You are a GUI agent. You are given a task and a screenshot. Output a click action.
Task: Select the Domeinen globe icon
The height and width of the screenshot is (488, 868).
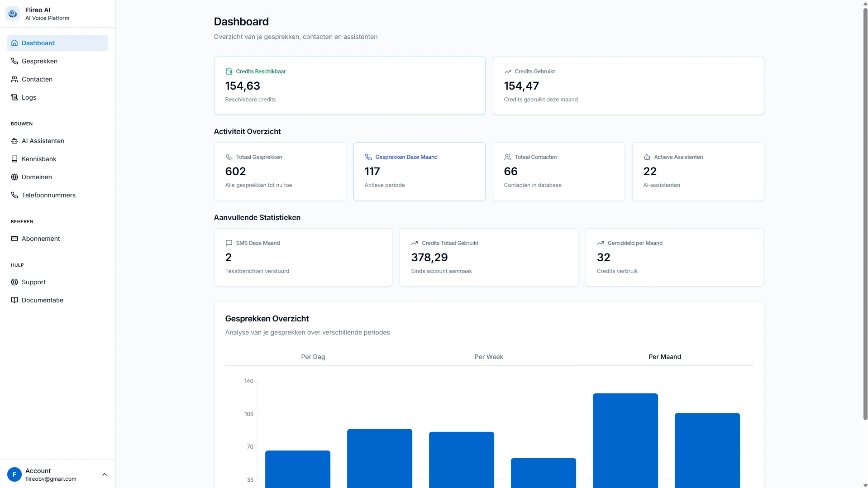[14, 177]
